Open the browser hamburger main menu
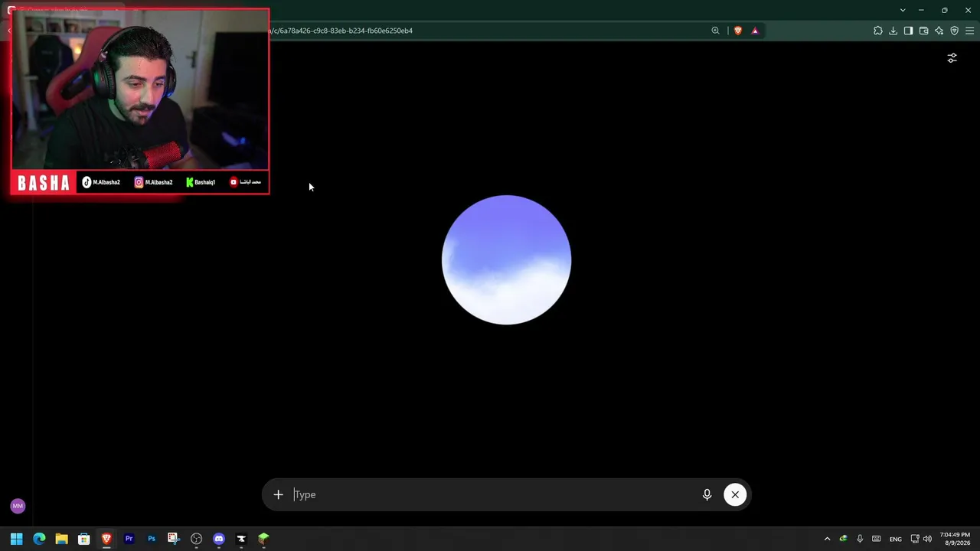 [x=969, y=31]
